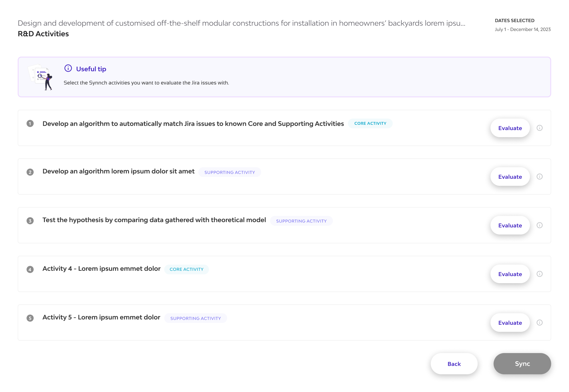Click the 'Useful tip' heading text

point(91,69)
